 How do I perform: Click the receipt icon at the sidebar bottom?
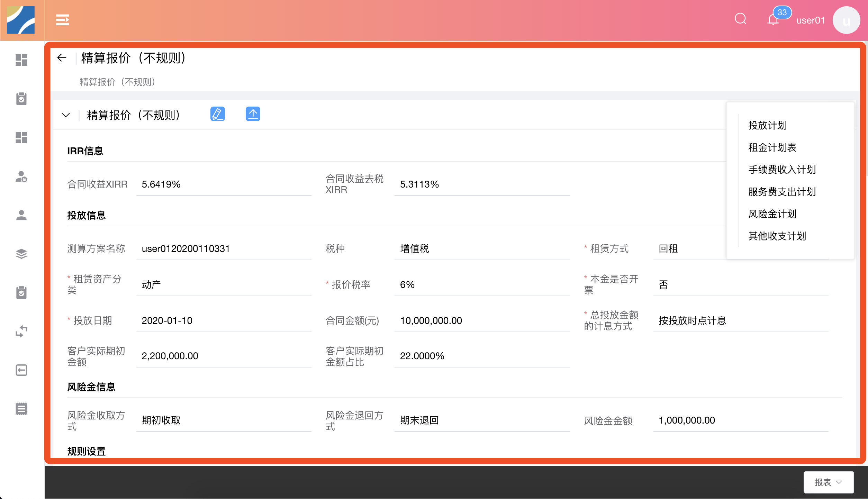point(21,409)
